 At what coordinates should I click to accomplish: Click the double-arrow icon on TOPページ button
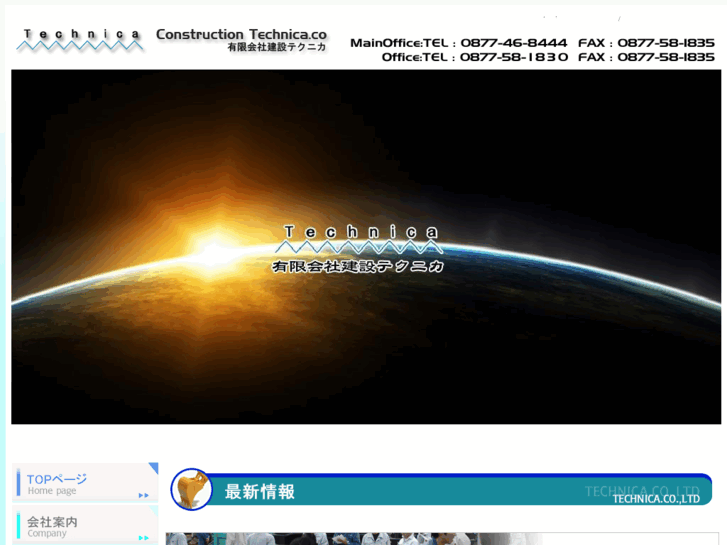point(144,495)
